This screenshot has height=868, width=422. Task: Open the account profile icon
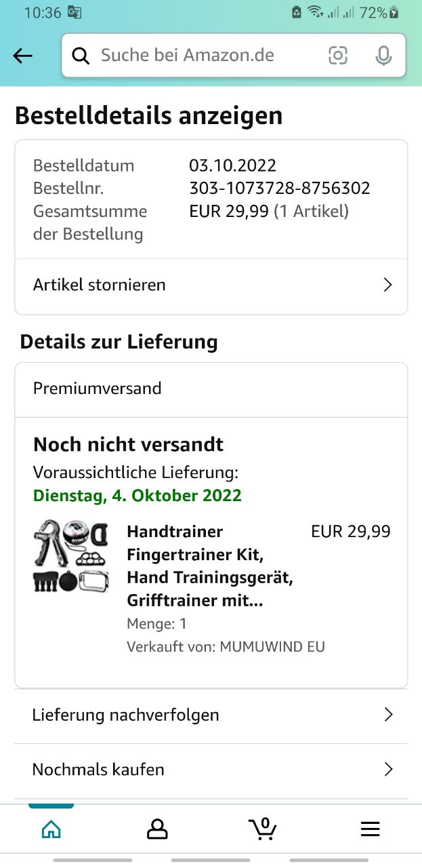(x=157, y=829)
